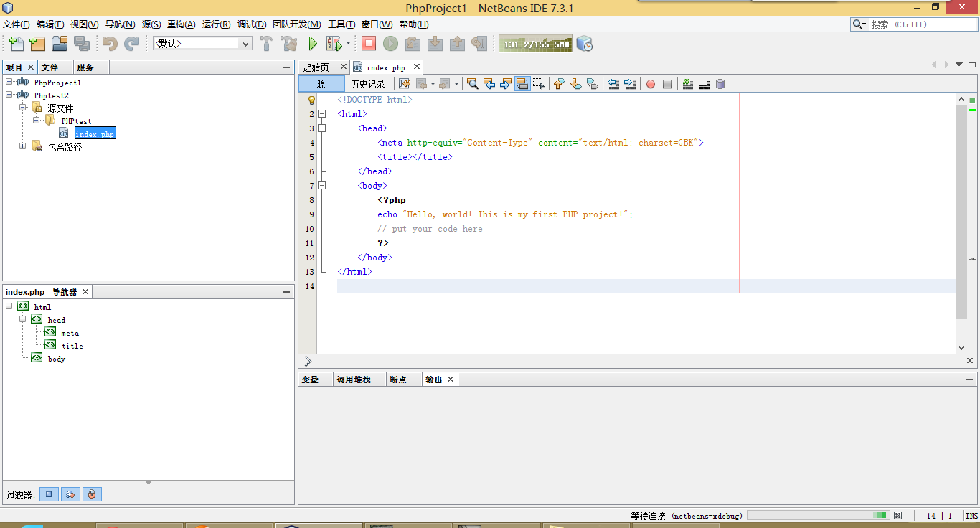Click the Debug Project icon
This screenshot has width=980, height=528.
coord(334,44)
